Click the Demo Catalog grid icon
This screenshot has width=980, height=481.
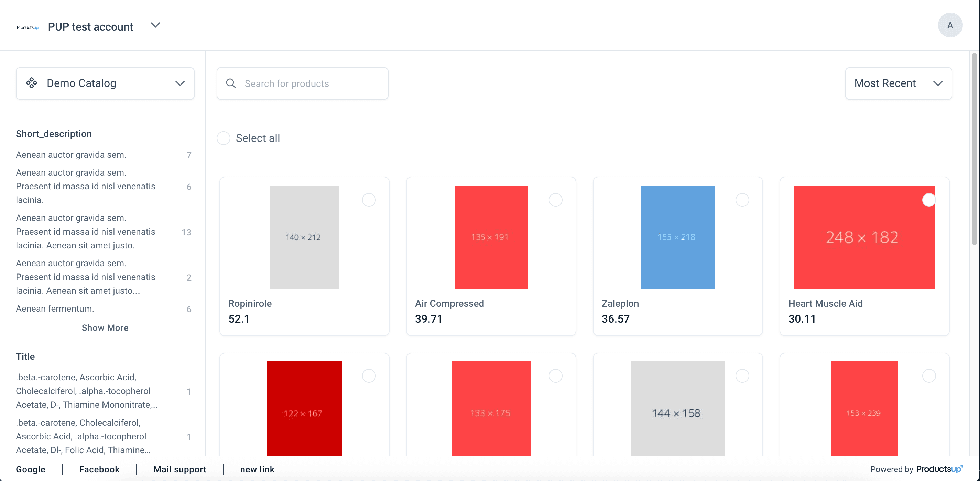pyautogui.click(x=32, y=83)
